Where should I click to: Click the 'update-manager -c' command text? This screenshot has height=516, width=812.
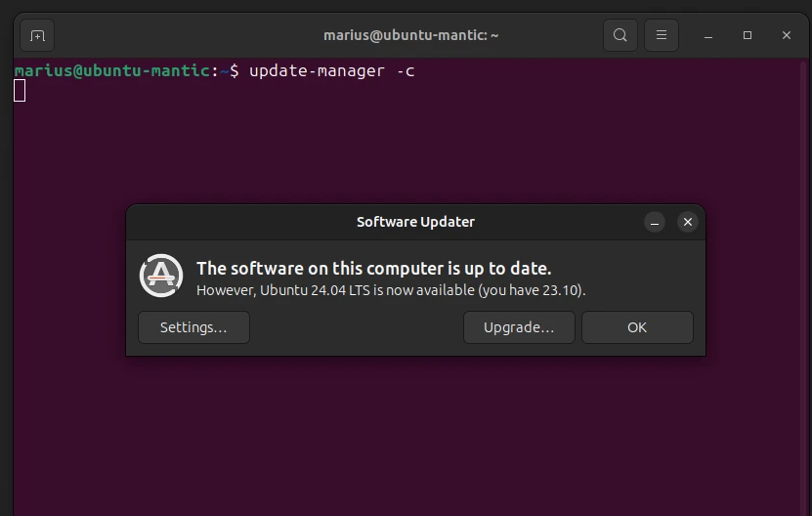332,71
